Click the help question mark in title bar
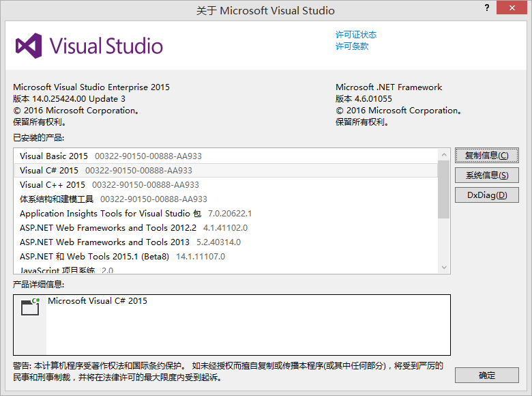The height and width of the screenshot is (396, 532). click(x=487, y=8)
